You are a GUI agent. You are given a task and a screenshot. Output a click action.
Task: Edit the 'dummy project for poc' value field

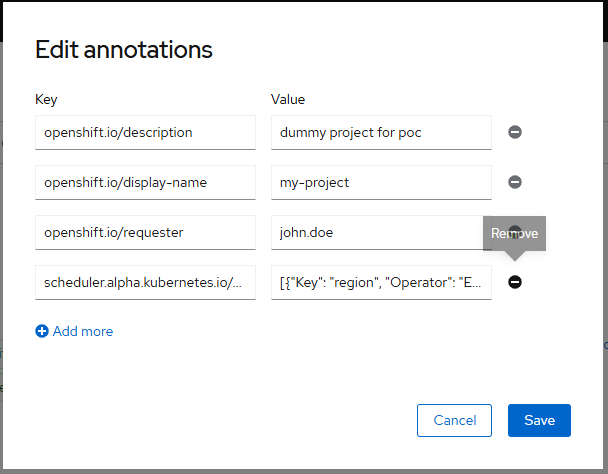(x=381, y=132)
